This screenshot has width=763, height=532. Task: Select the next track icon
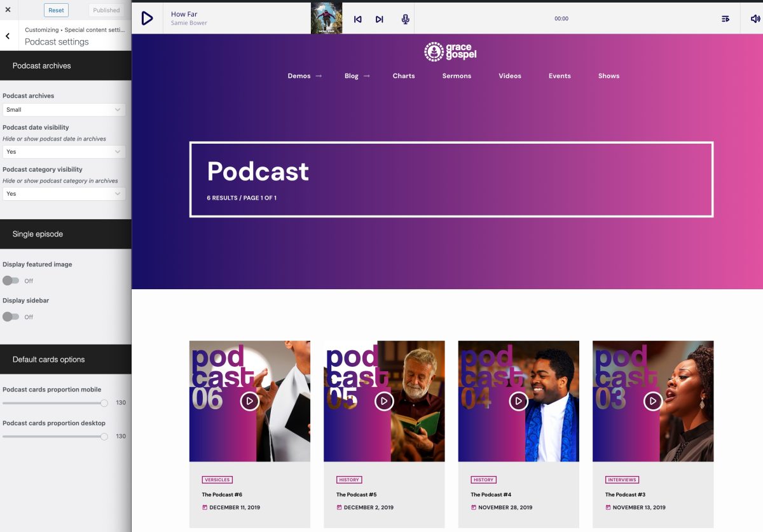pos(380,19)
